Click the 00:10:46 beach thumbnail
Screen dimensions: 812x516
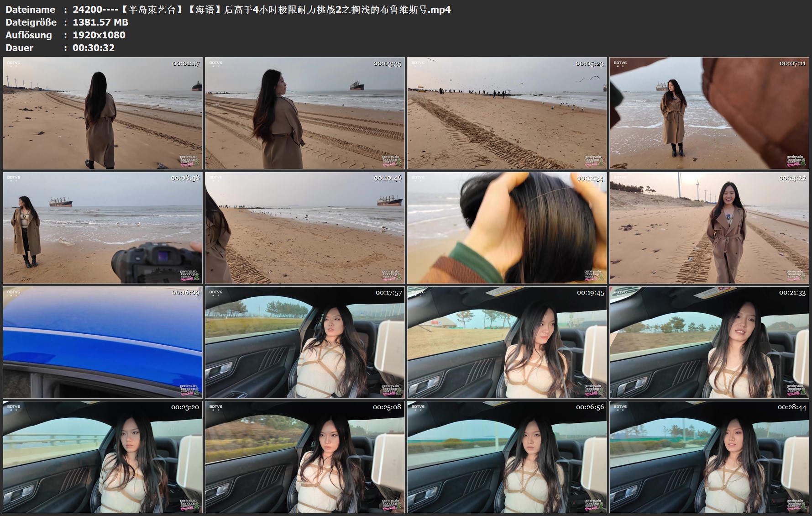pos(305,228)
